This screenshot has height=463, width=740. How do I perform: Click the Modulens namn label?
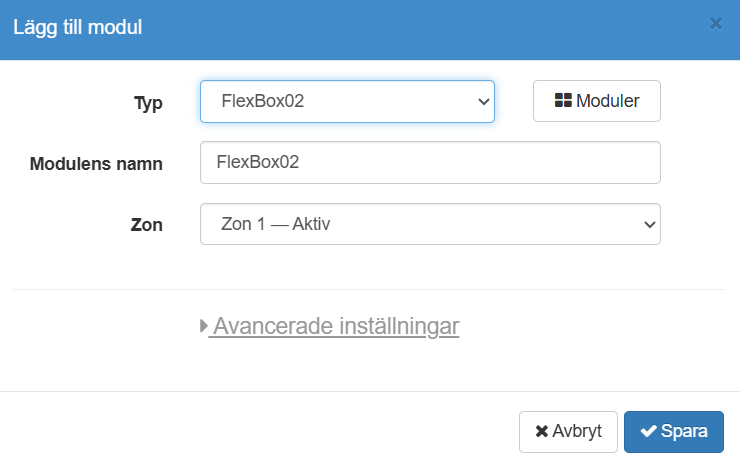tap(96, 163)
